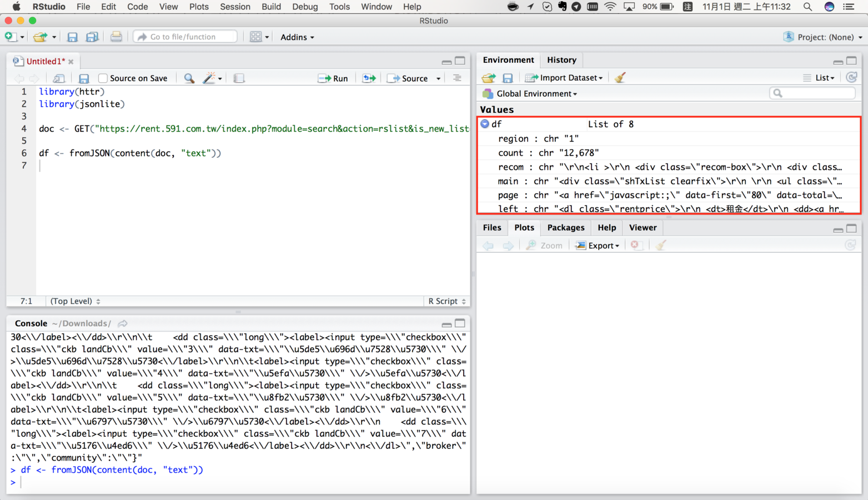
Task: Click the console prompt input line
Action: point(239,482)
